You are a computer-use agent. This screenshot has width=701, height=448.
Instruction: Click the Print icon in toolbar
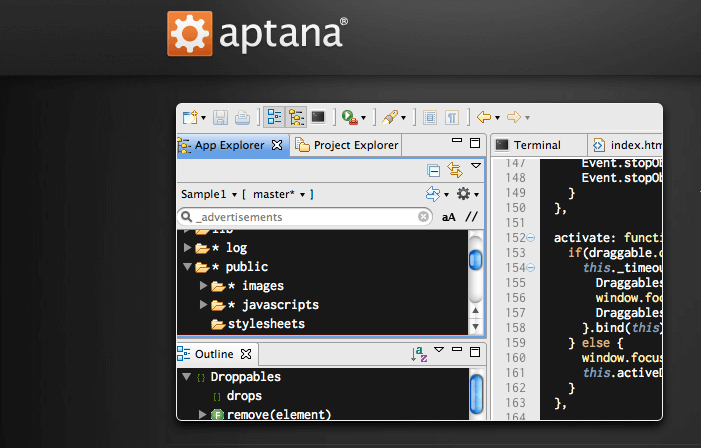pyautogui.click(x=242, y=118)
